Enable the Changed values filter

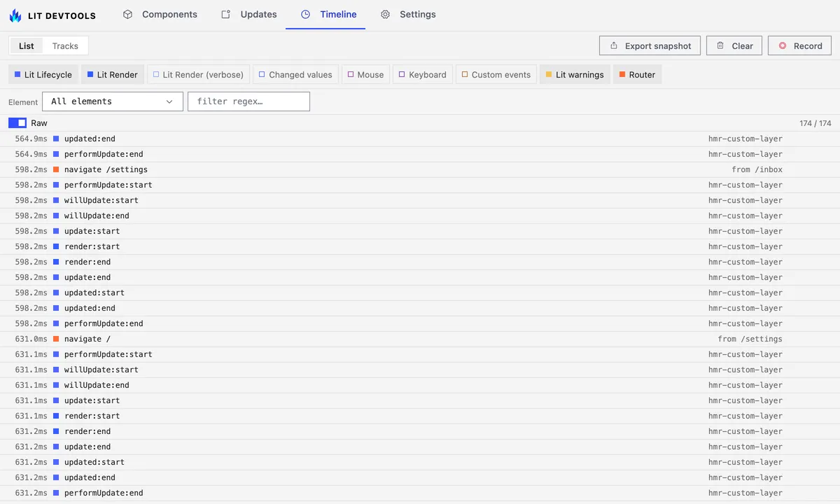point(295,75)
